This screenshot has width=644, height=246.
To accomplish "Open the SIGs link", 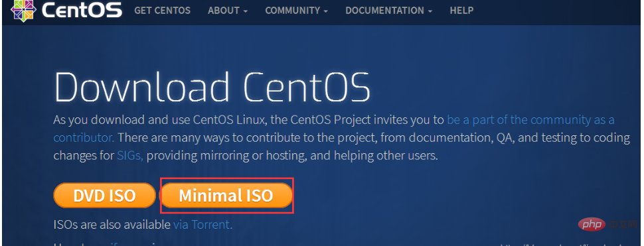I will pyautogui.click(x=129, y=156).
